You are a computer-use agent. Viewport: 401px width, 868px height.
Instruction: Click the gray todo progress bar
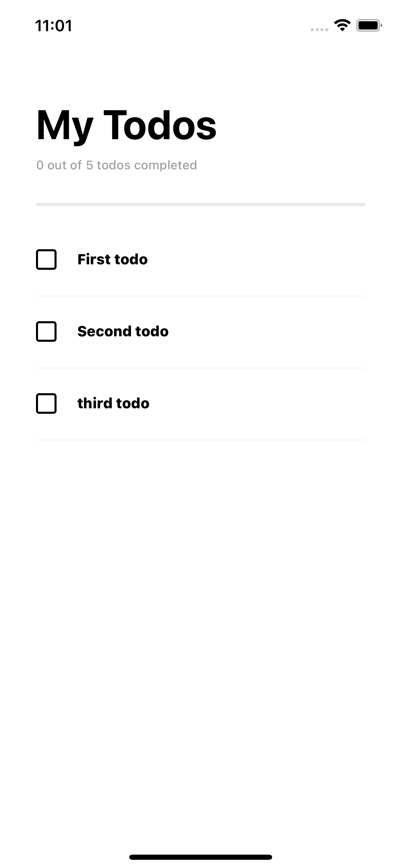click(x=200, y=204)
